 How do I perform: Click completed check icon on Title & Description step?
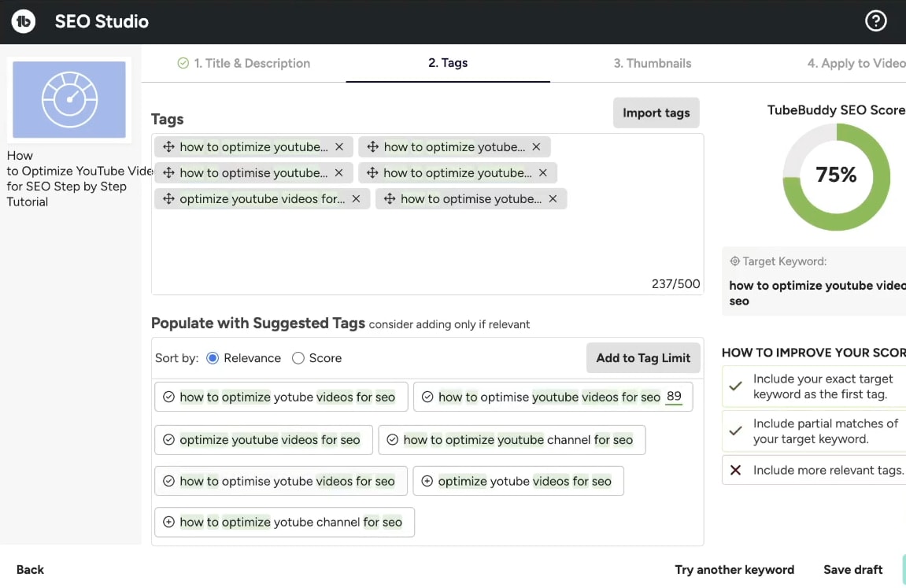[183, 63]
